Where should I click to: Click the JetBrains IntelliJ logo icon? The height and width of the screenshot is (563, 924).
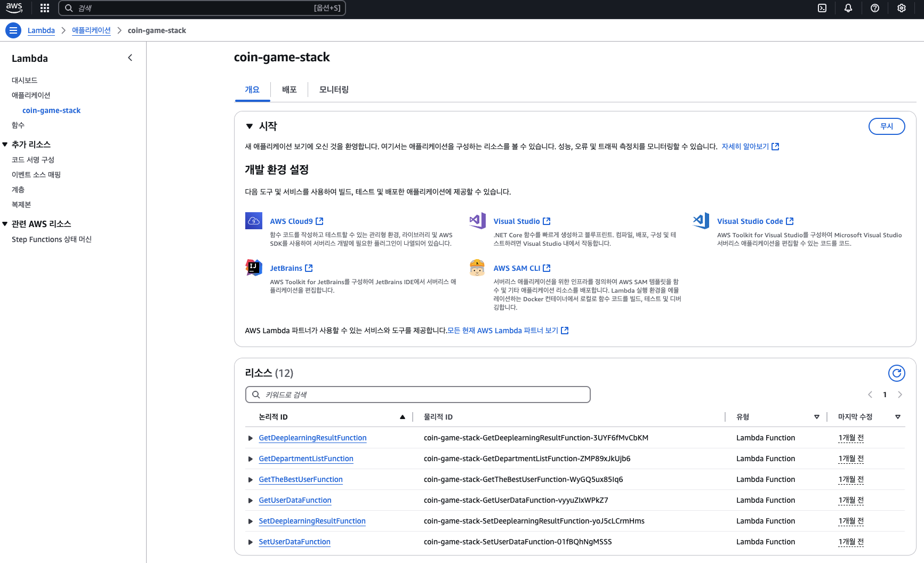[x=254, y=268]
